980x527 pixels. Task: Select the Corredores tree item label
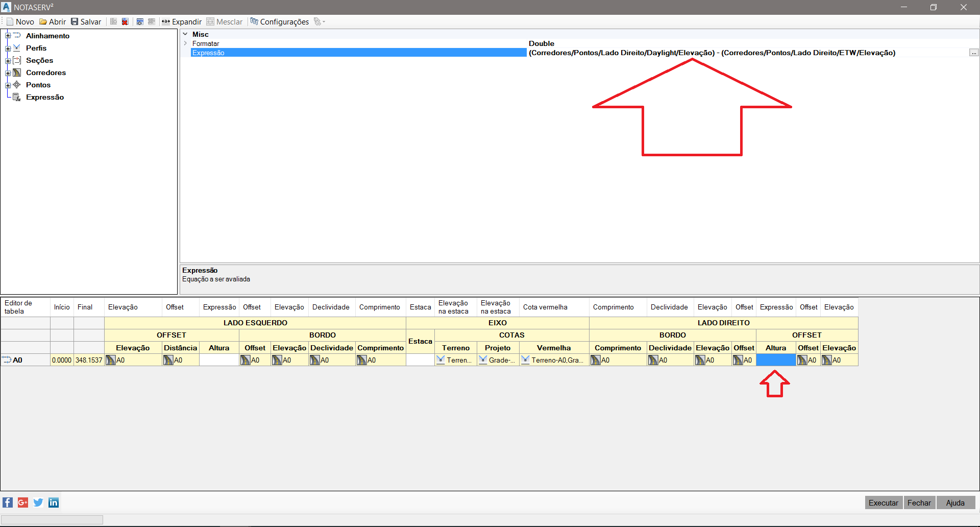46,73
